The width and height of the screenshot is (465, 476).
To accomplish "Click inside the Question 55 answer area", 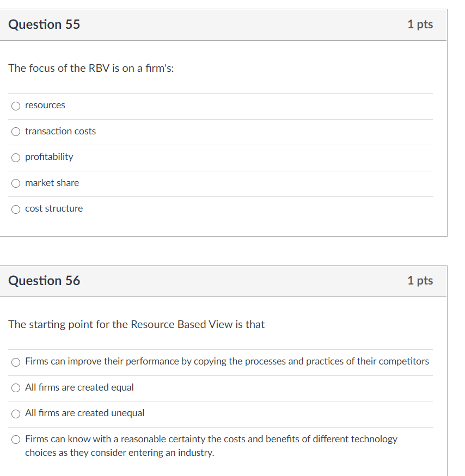I will [x=218, y=158].
